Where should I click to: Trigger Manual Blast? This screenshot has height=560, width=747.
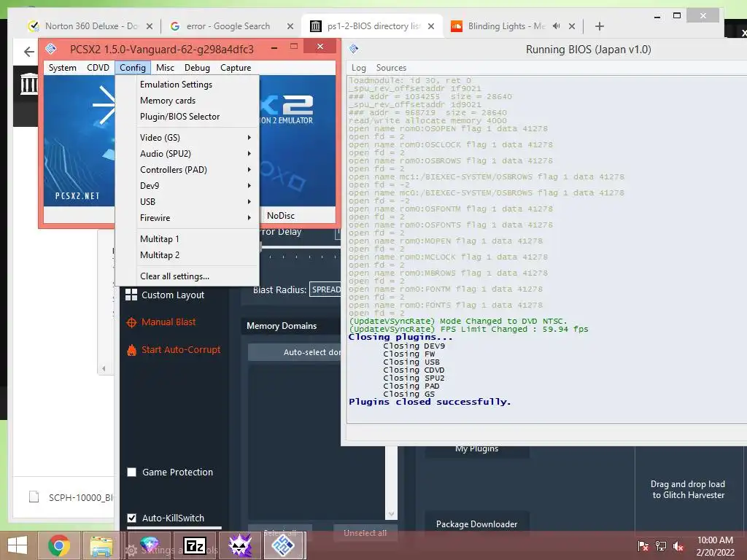pyautogui.click(x=169, y=322)
